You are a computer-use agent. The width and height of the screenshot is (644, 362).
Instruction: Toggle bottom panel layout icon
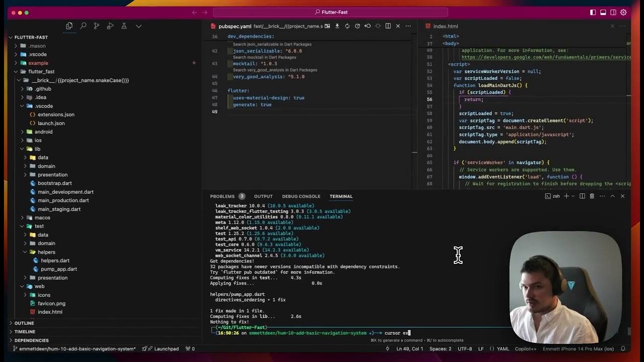coord(603,12)
